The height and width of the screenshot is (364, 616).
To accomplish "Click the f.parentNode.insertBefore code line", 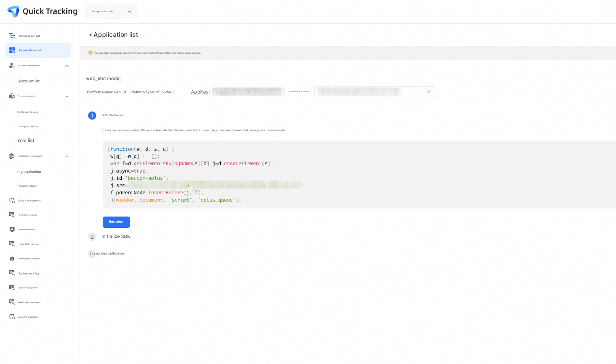I will coord(157,193).
